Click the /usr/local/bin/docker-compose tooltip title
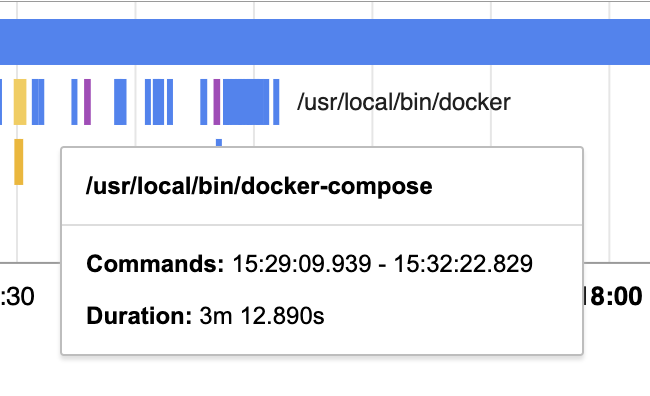 click(259, 186)
